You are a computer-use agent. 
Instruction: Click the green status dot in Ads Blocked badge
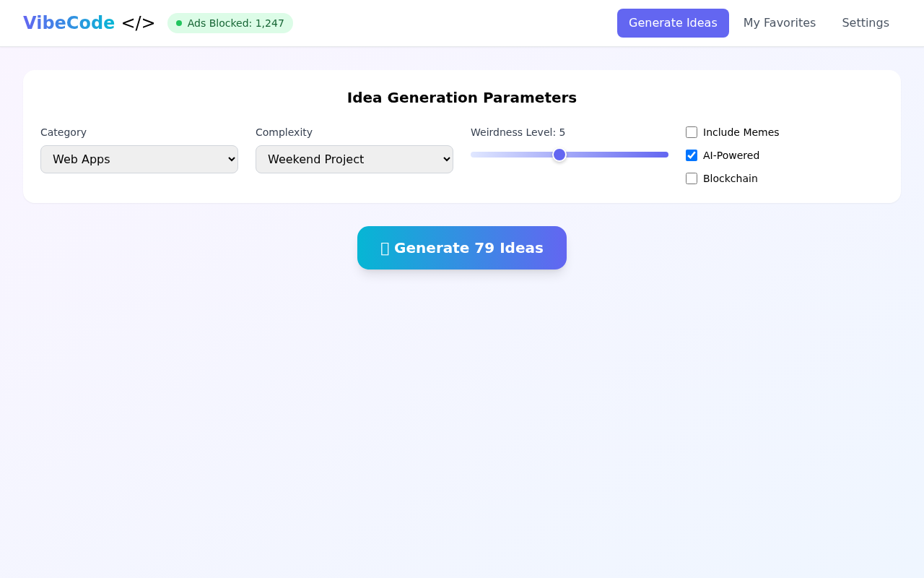pyautogui.click(x=180, y=23)
